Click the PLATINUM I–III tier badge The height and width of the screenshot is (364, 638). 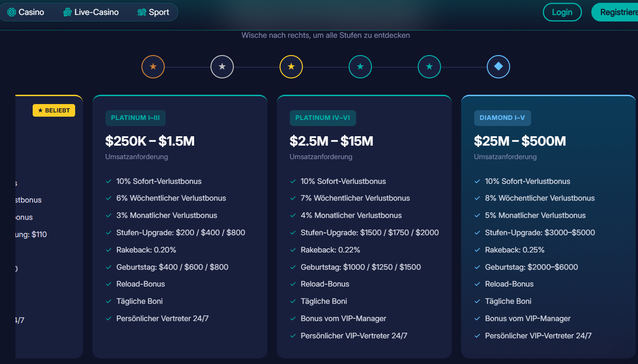point(135,118)
